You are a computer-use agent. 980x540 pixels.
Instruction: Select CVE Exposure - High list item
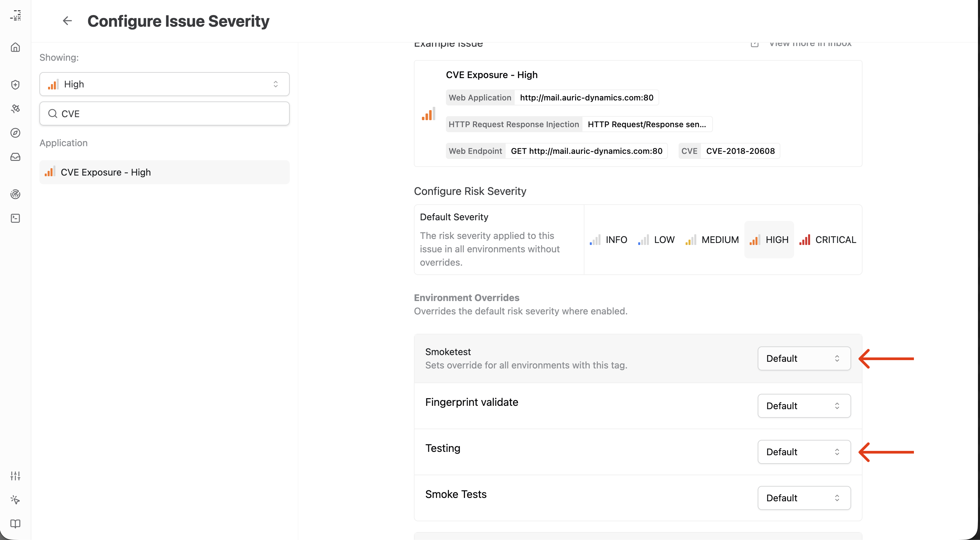(164, 172)
